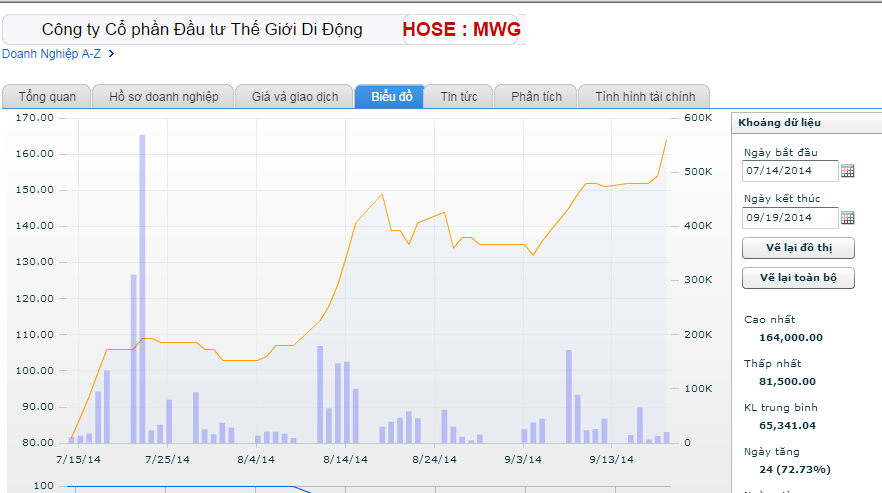Click the tallest volume bar near 7/25/14
This screenshot has width=882, height=493.
142,288
